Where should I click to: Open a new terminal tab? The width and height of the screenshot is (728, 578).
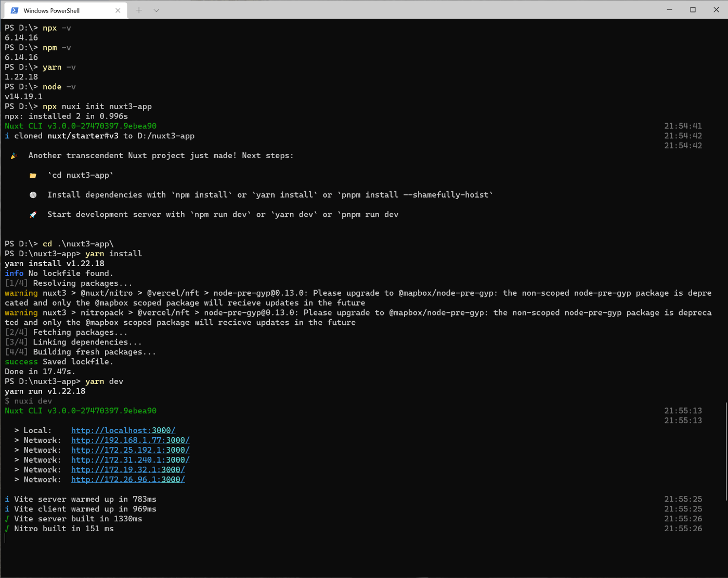click(139, 10)
